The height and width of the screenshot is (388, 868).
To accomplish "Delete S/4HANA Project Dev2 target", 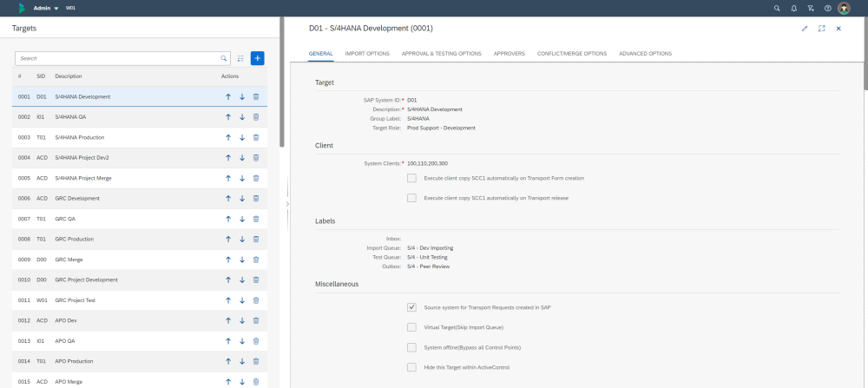I will 256,158.
